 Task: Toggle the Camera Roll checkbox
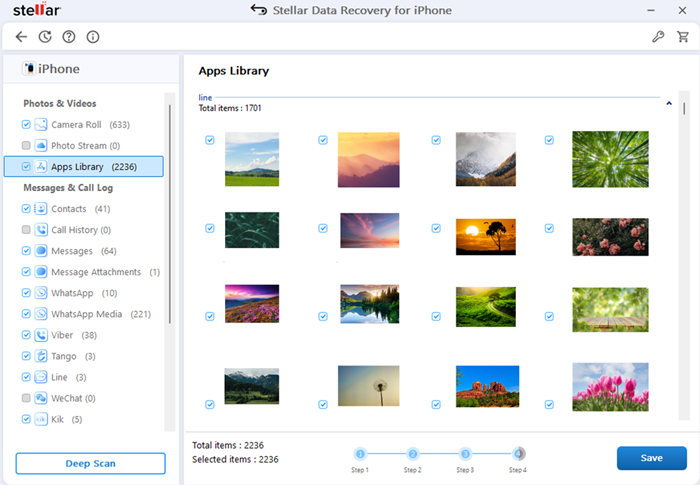tap(26, 125)
